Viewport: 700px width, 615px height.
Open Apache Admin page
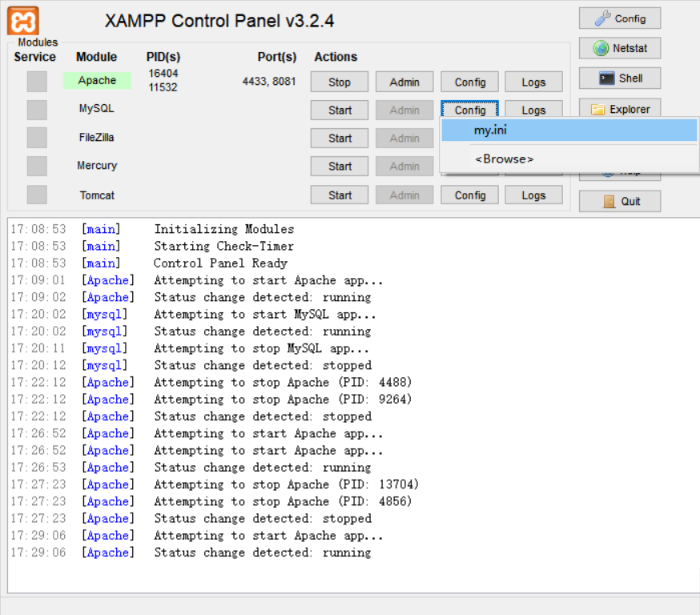click(x=404, y=82)
